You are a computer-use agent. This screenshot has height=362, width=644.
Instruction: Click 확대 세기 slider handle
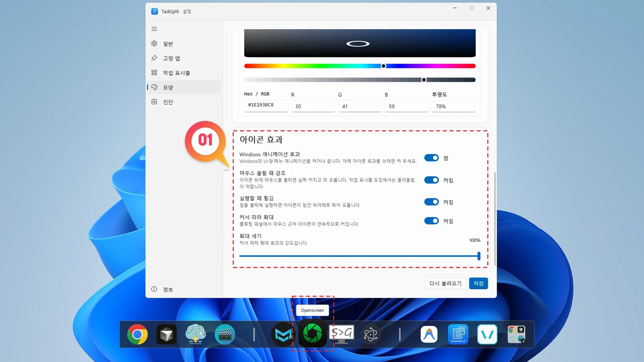tap(479, 256)
